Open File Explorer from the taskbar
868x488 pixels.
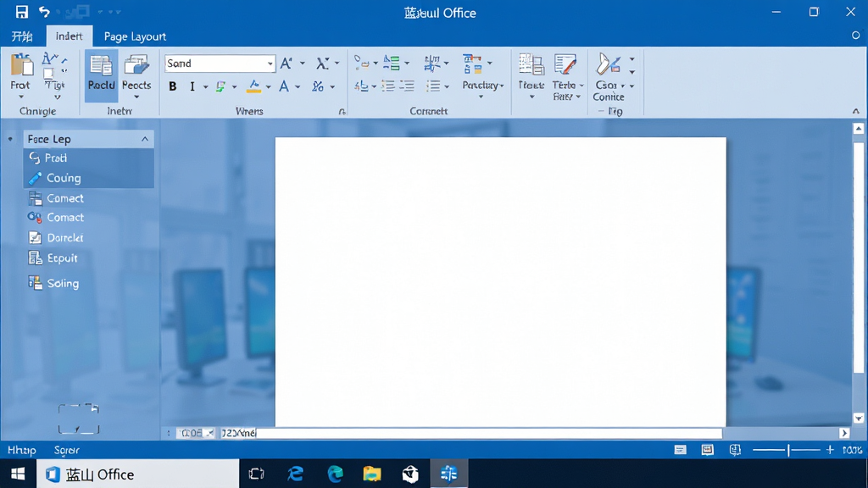click(372, 474)
